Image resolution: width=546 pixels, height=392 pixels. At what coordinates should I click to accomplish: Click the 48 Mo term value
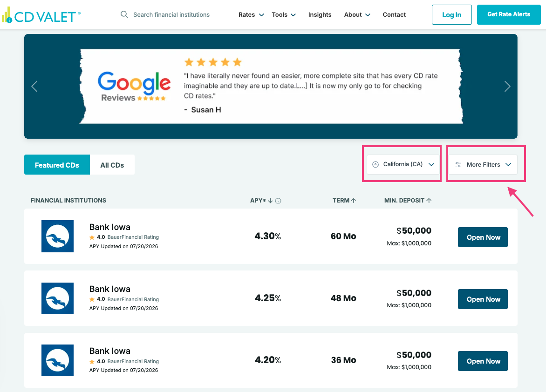coord(343,298)
